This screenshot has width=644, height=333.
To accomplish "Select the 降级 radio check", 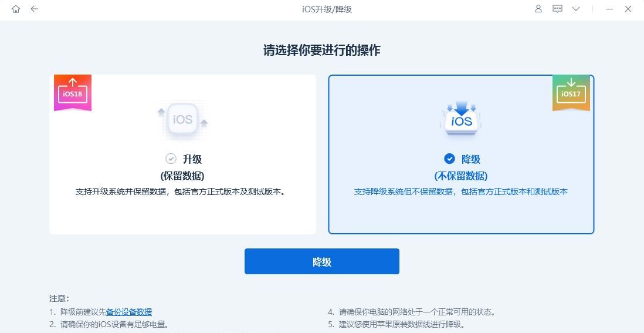I will 450,159.
